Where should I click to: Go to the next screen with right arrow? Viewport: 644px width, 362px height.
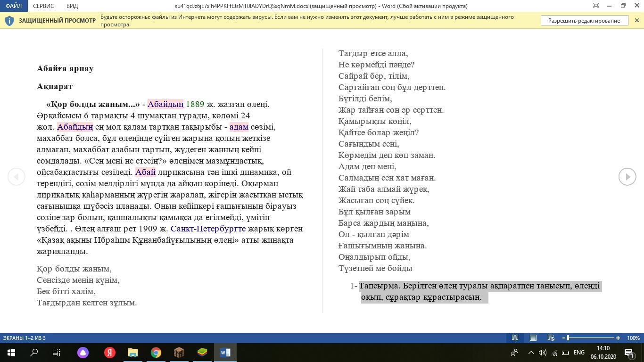point(627,177)
